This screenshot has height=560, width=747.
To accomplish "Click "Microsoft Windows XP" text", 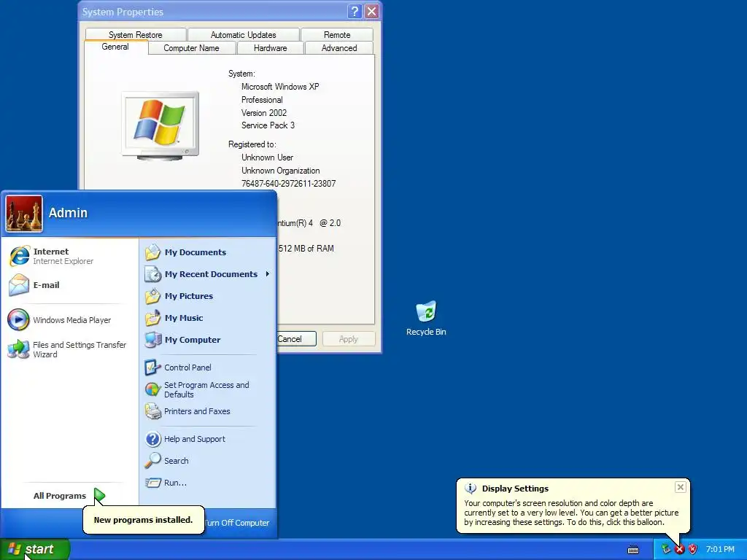I will pos(280,87).
